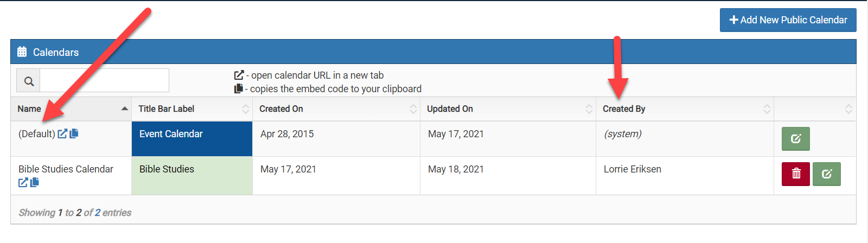Open the Default calendar URL in new tab
The width and height of the screenshot is (868, 243).
[x=62, y=133]
